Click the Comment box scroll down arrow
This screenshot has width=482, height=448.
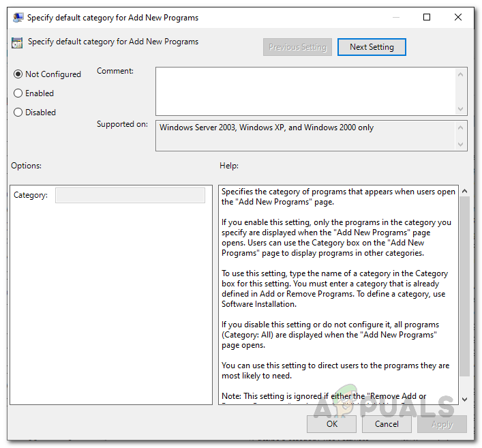(460, 109)
